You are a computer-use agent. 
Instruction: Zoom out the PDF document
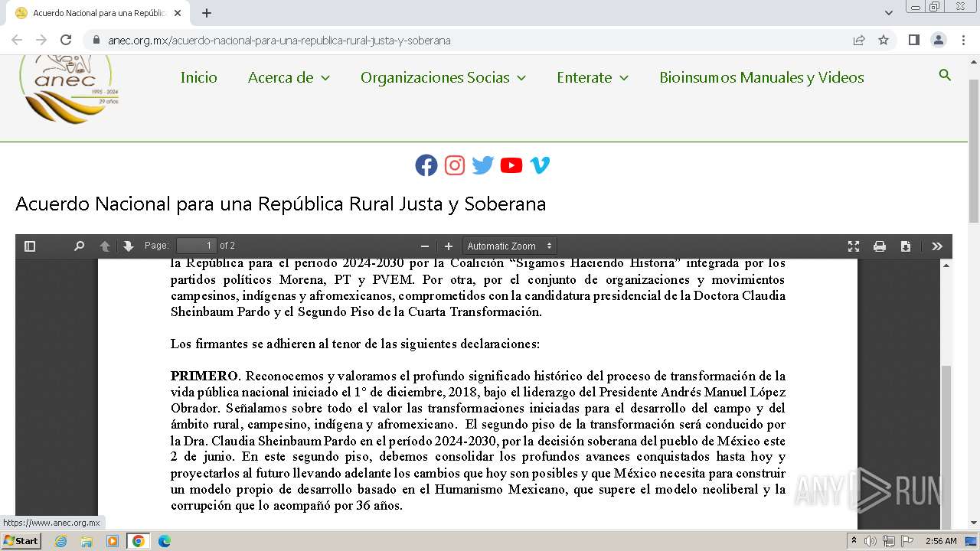coord(425,246)
